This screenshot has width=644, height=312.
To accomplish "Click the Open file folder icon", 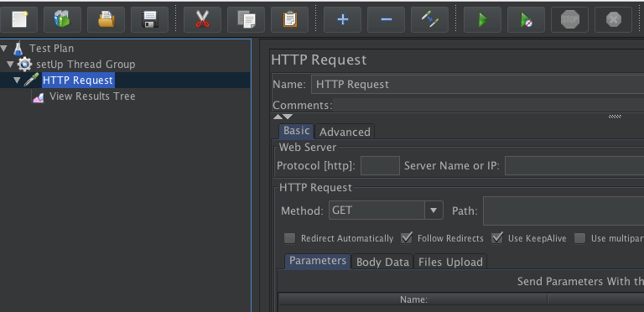I will pyautogui.click(x=106, y=19).
